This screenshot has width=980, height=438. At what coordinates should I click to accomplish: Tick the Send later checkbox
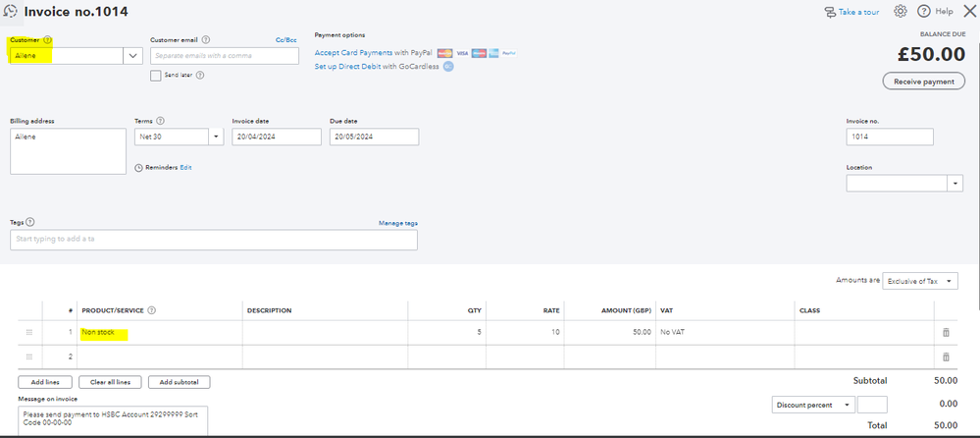(156, 75)
